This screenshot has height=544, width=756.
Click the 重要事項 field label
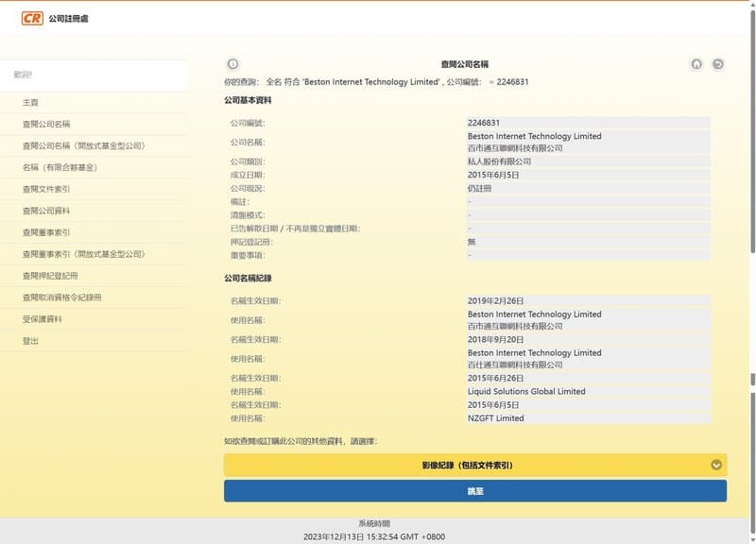248,255
